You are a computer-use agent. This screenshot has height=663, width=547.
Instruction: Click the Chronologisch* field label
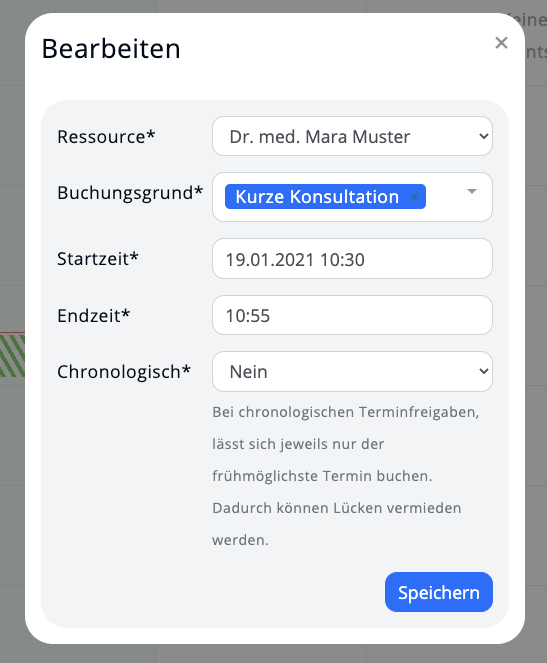point(124,372)
